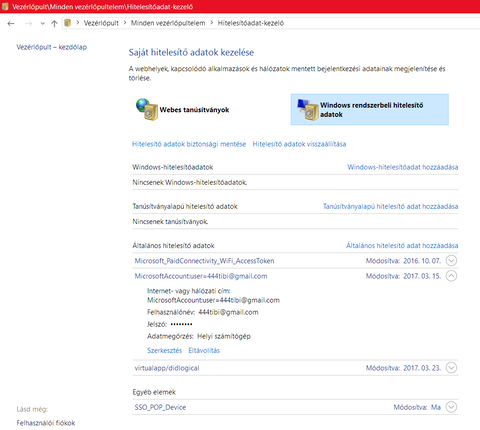
Task: Click the Windows credentials computer safe icon
Action: coord(308,109)
